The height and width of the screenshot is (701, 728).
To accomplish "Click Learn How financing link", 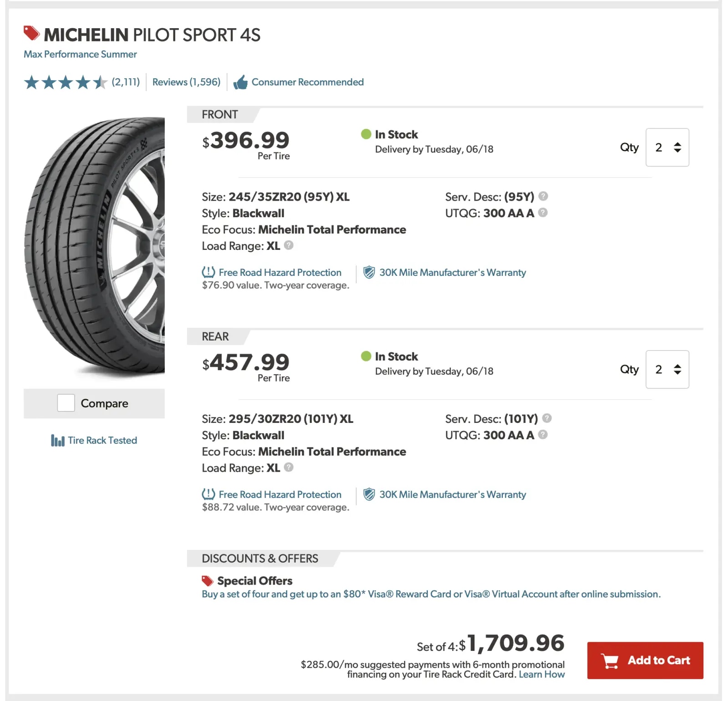I will [x=541, y=674].
